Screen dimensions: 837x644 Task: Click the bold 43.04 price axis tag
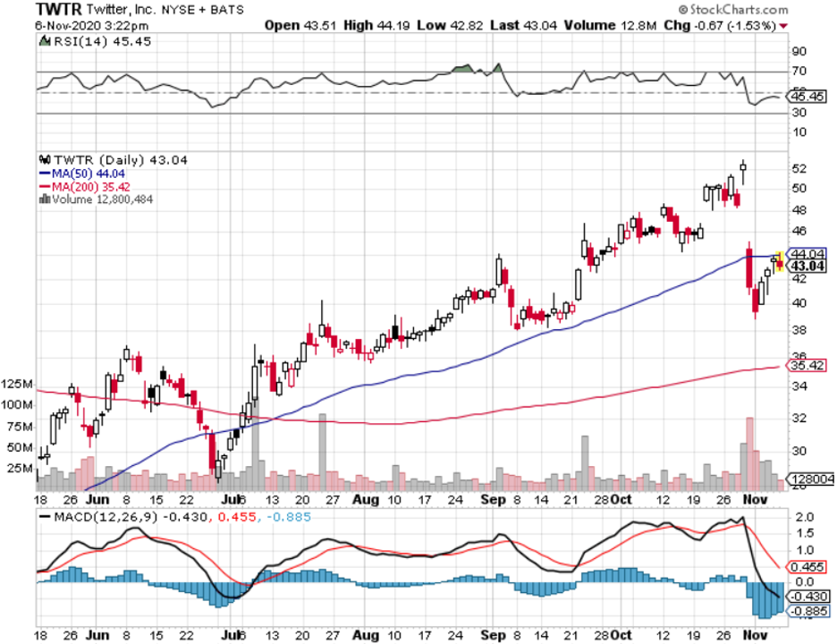pyautogui.click(x=807, y=266)
